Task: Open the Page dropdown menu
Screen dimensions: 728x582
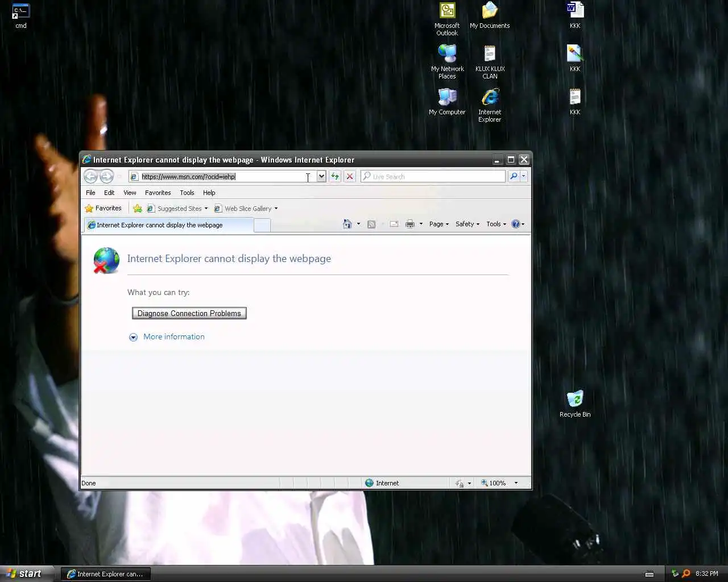Action: 439,224
